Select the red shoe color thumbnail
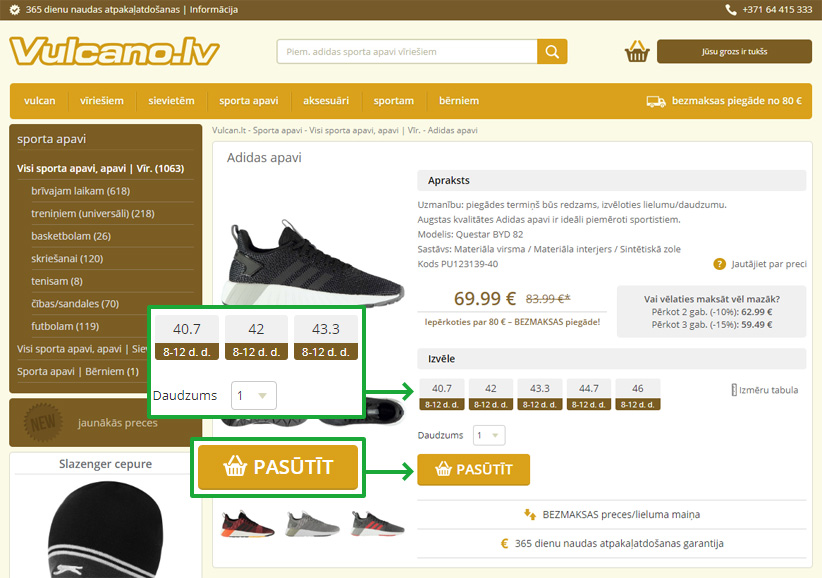This screenshot has width=822, height=578. (x=247, y=525)
